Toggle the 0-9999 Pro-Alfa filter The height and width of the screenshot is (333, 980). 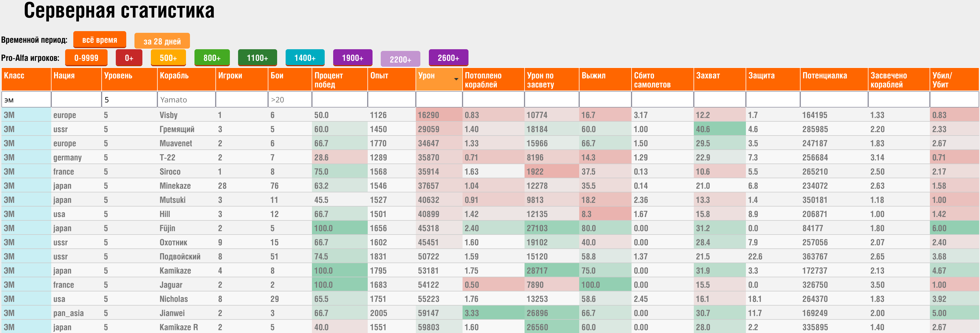tap(86, 58)
